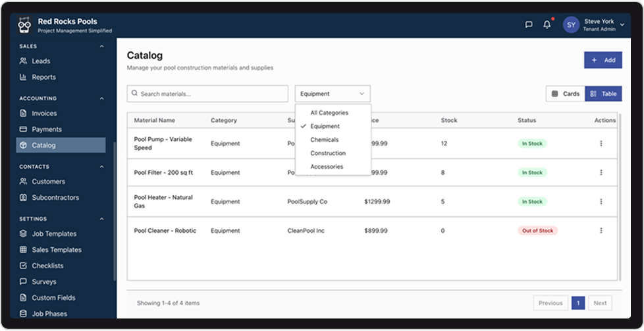Collapse the Accounting sidebar section

(101, 99)
